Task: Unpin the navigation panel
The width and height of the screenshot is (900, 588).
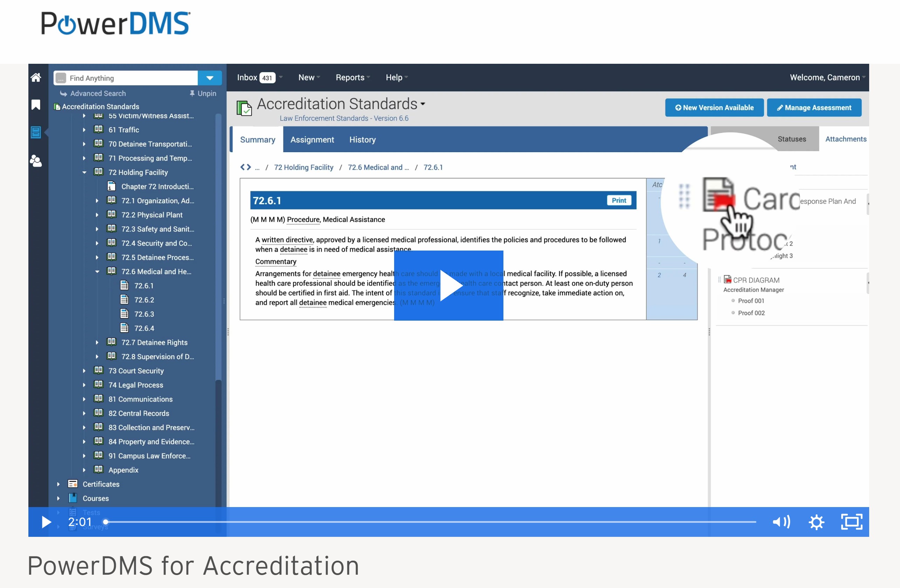Action: (203, 94)
